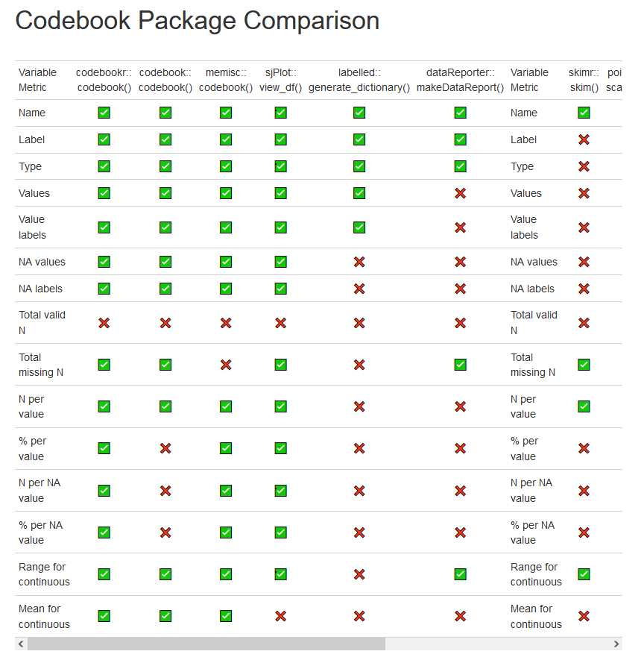Click the horizontal scrollbar thumb
Image resolution: width=644 pixels, height=663 pixels.
click(206, 644)
